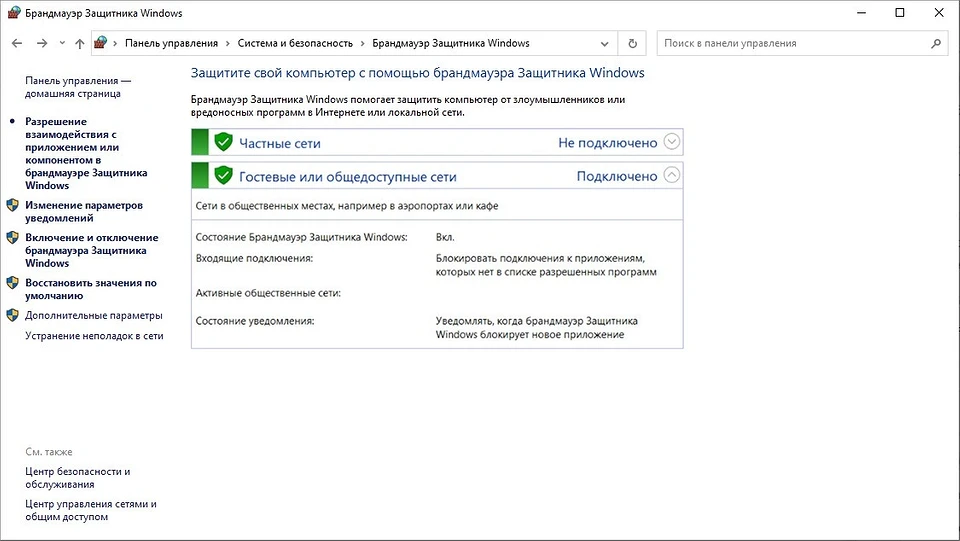Go back with the left arrow button
The image size is (960, 541).
click(x=17, y=43)
